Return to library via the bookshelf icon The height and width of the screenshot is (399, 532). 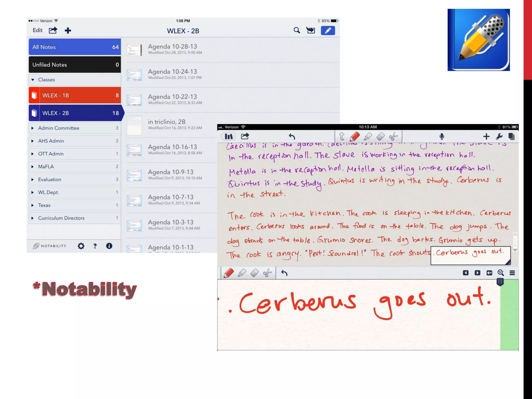[x=229, y=136]
